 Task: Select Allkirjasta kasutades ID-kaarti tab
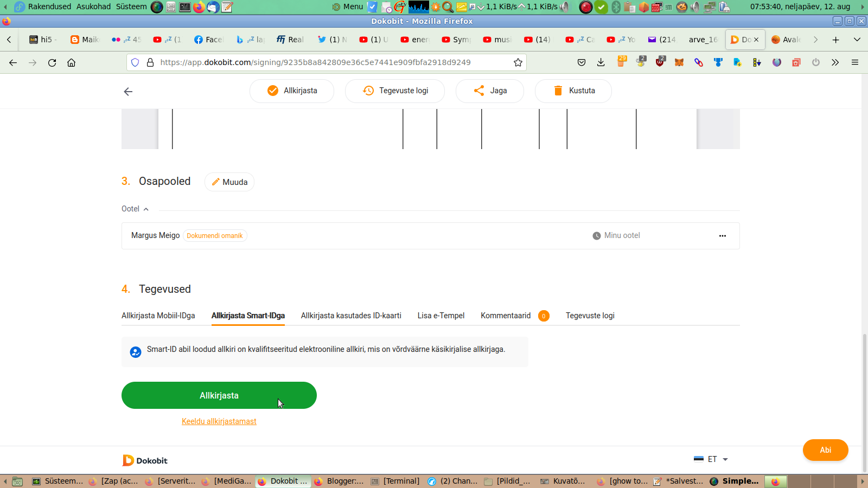pyautogui.click(x=351, y=316)
